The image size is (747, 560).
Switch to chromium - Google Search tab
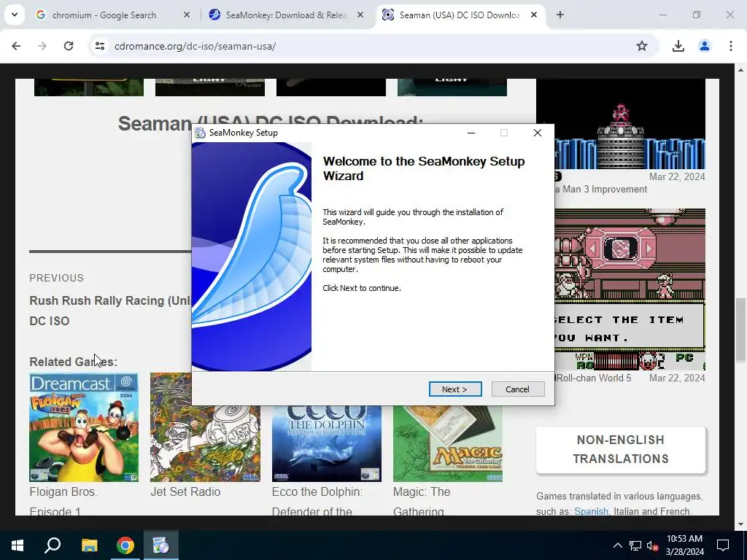(x=104, y=15)
